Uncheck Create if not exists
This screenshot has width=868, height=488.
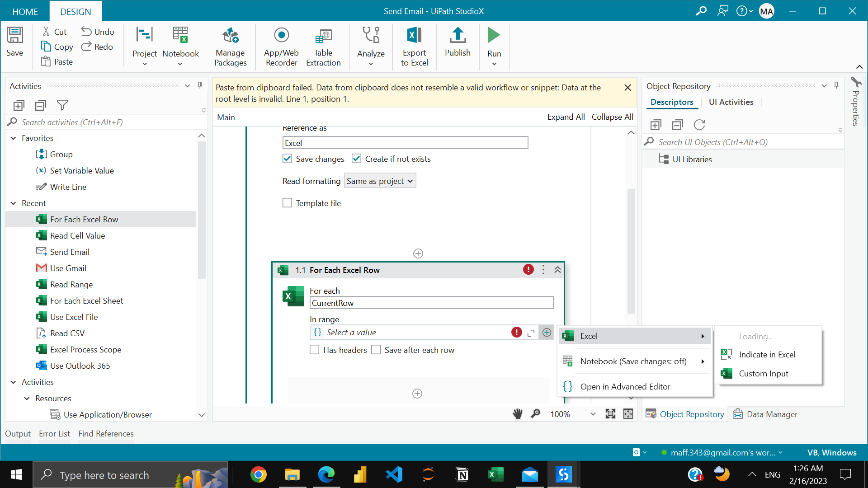point(356,159)
